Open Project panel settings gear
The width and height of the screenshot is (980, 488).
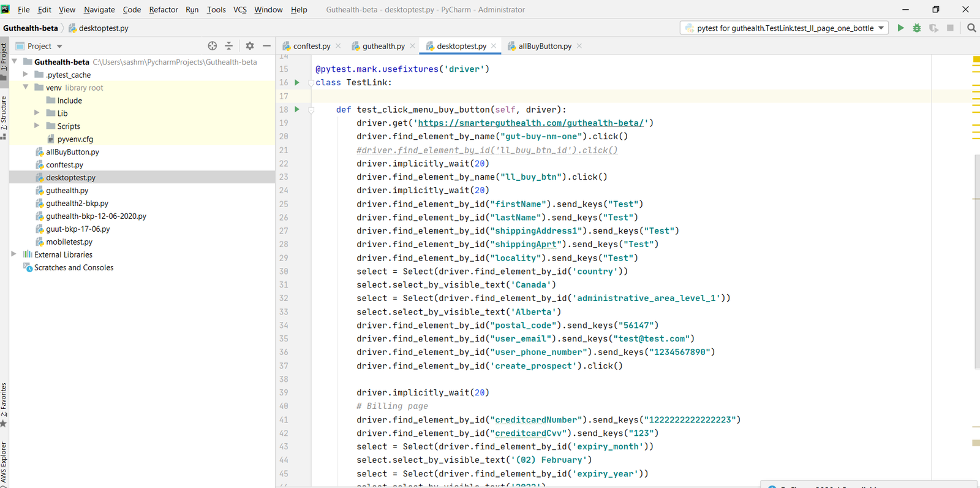coord(250,46)
